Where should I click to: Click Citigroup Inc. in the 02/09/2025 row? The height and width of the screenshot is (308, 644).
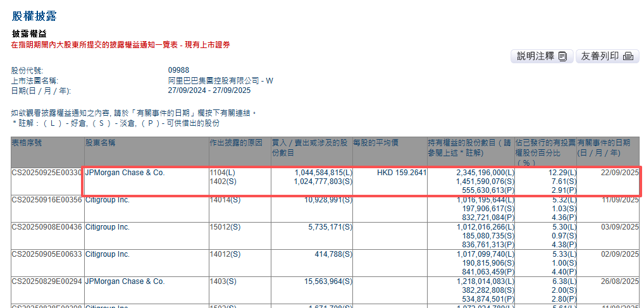(108, 254)
